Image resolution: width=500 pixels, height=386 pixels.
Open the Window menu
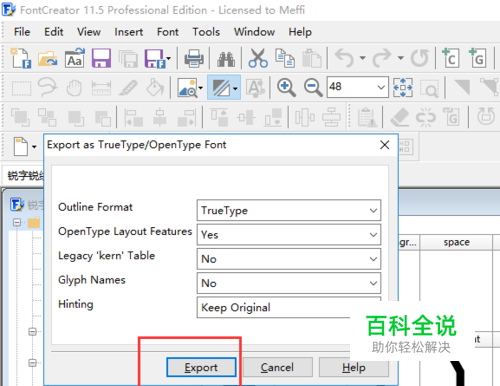click(x=254, y=32)
